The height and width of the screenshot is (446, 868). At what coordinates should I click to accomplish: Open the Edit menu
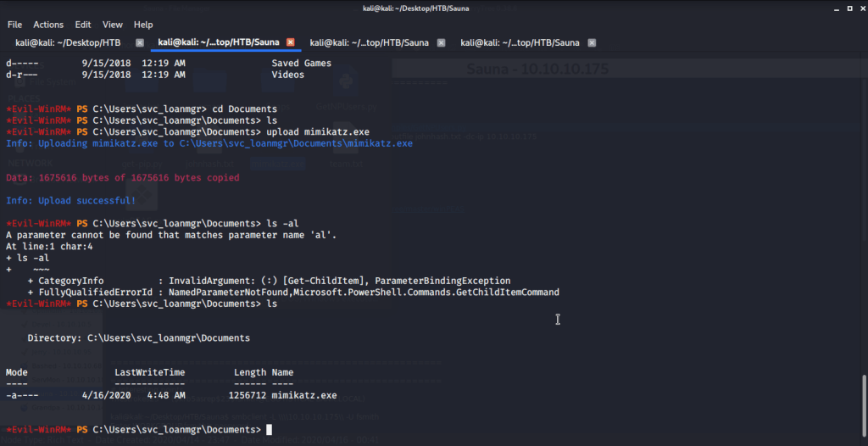point(83,25)
